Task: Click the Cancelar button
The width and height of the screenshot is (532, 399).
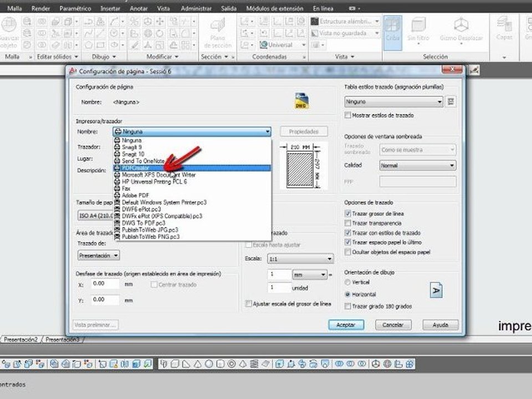Action: point(393,325)
